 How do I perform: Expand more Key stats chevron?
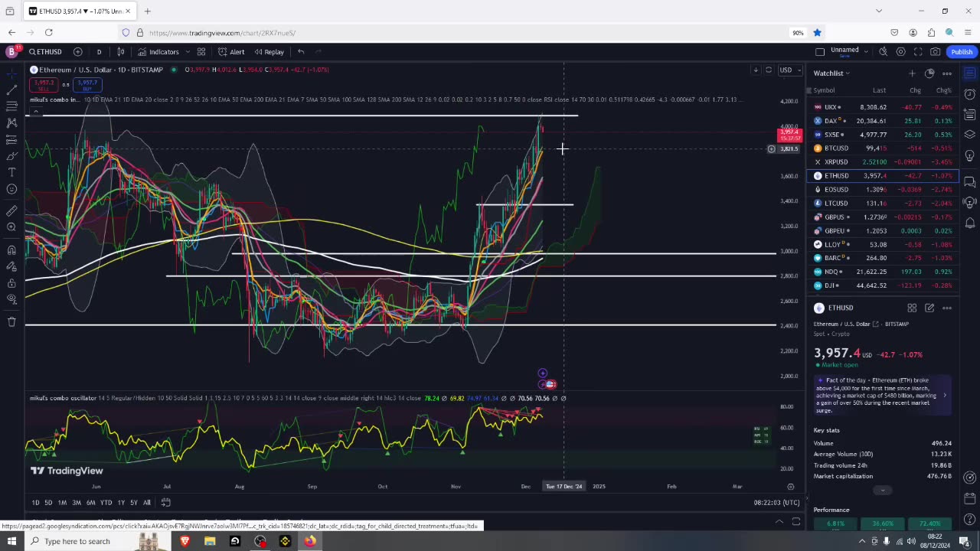tap(882, 491)
